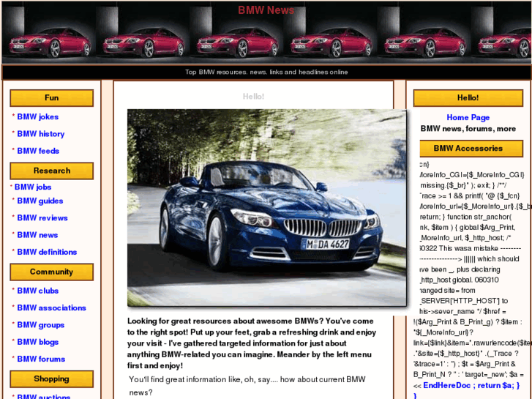
Task: Click the 'You'll find great information' paragraph
Action: [x=247, y=386]
